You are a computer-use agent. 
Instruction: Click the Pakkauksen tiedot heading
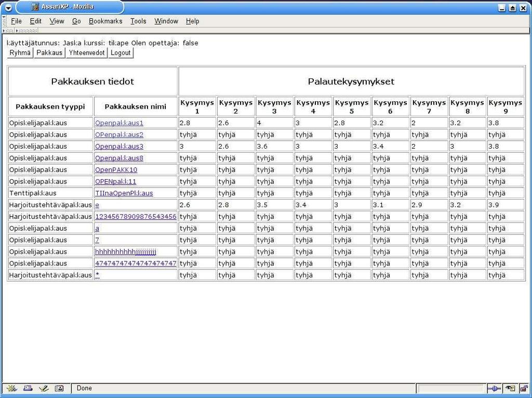pyautogui.click(x=92, y=82)
